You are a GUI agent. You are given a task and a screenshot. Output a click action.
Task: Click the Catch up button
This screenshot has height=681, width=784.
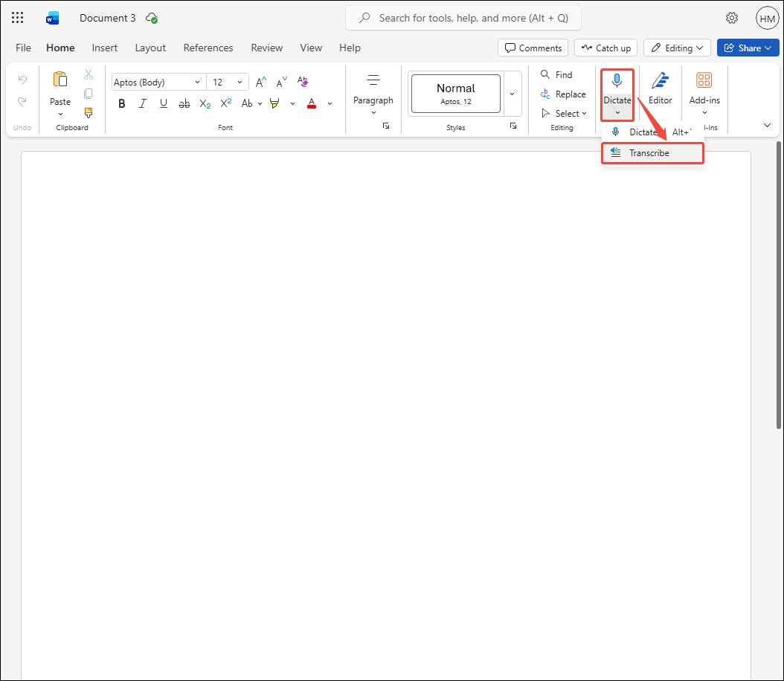coord(605,48)
